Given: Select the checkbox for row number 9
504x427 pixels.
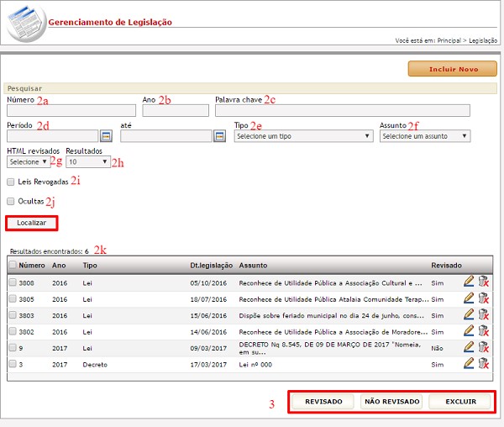Looking at the screenshot, I should [x=13, y=348].
